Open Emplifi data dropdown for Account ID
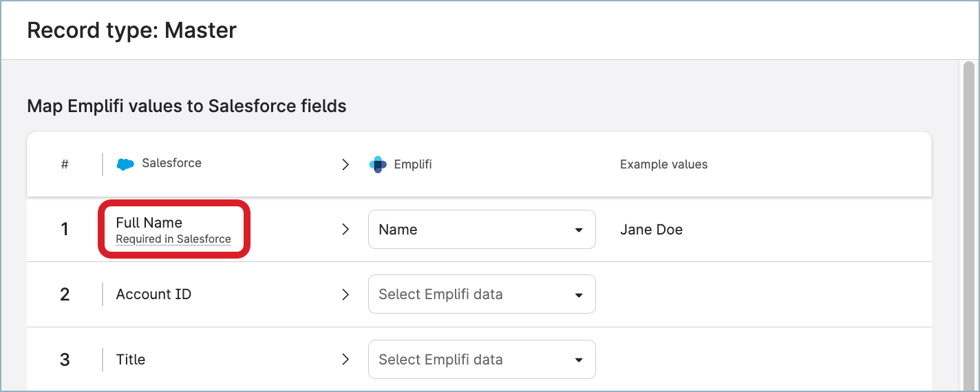 tap(482, 294)
